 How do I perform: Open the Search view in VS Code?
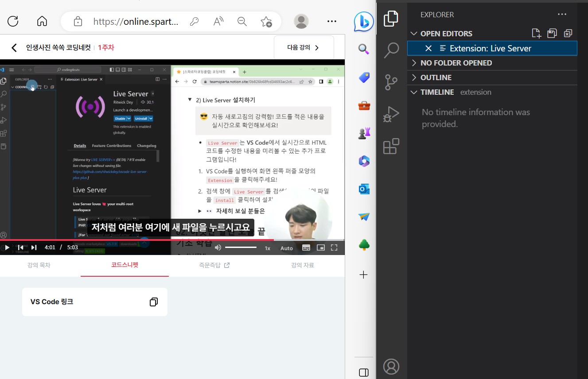click(391, 50)
